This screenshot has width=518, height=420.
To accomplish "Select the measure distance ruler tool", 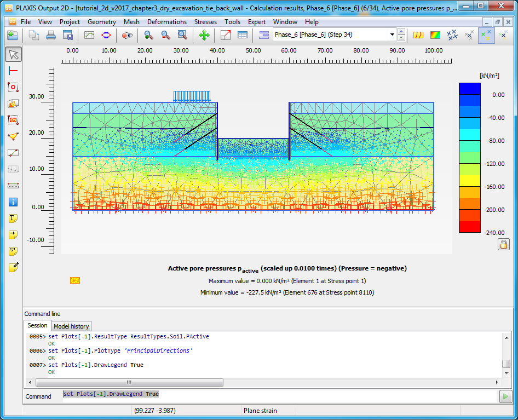I will tap(14, 186).
